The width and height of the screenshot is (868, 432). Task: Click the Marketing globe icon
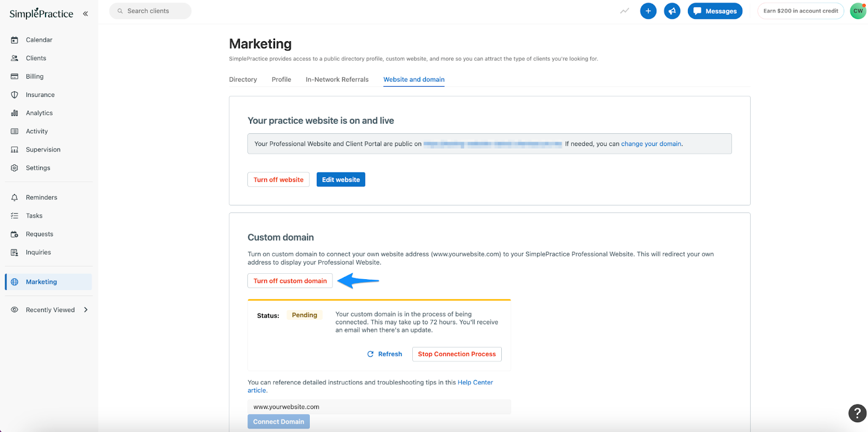[15, 282]
